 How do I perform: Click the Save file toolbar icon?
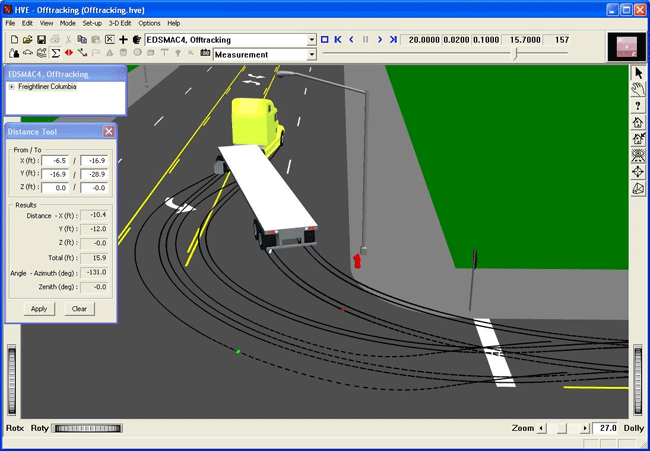point(42,39)
